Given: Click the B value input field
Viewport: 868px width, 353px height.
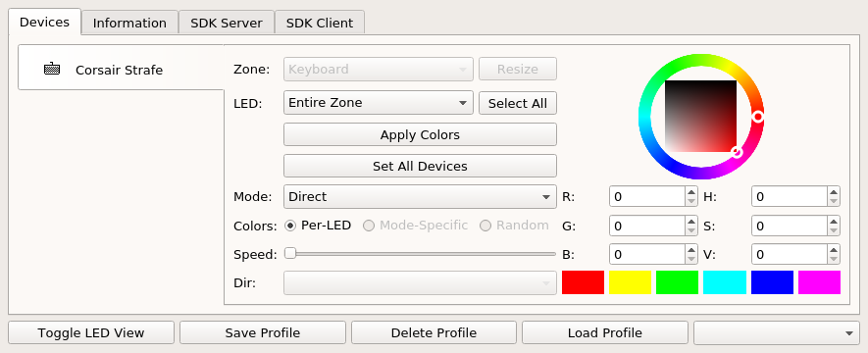Looking at the screenshot, I should 646,255.
